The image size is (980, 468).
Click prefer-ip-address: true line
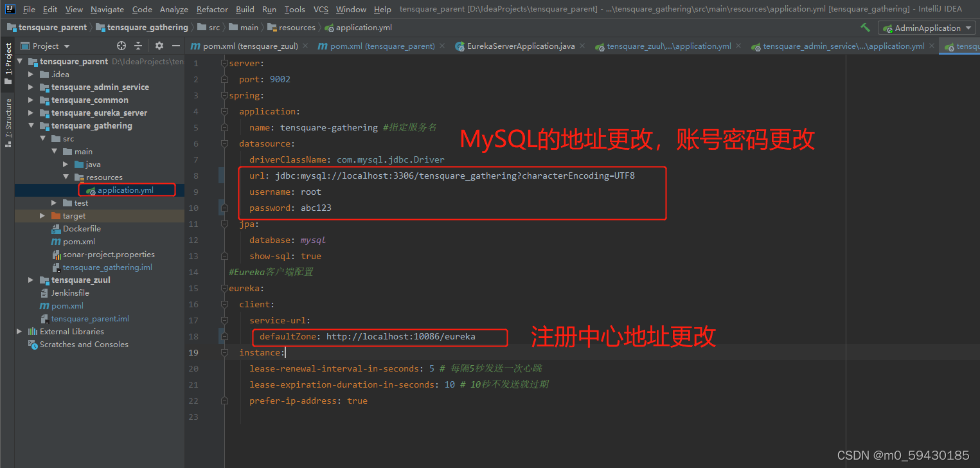tap(308, 401)
